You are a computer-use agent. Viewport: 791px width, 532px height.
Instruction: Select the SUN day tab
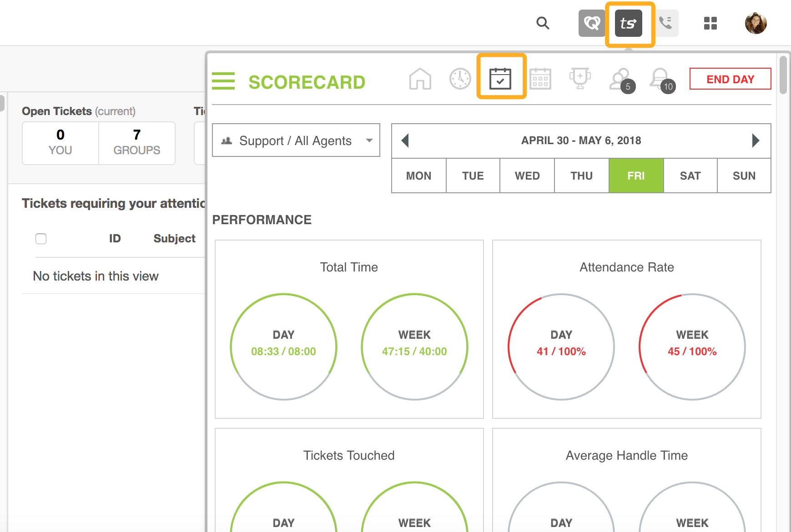click(744, 176)
